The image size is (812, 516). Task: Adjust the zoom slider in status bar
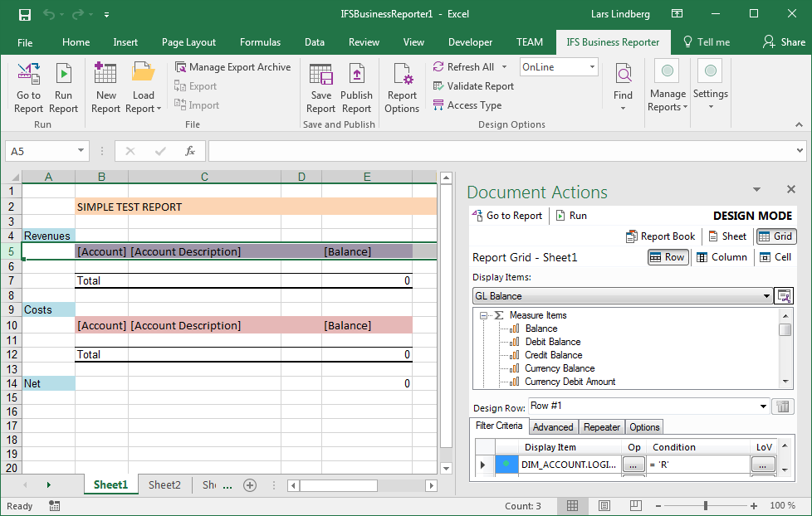(x=705, y=506)
